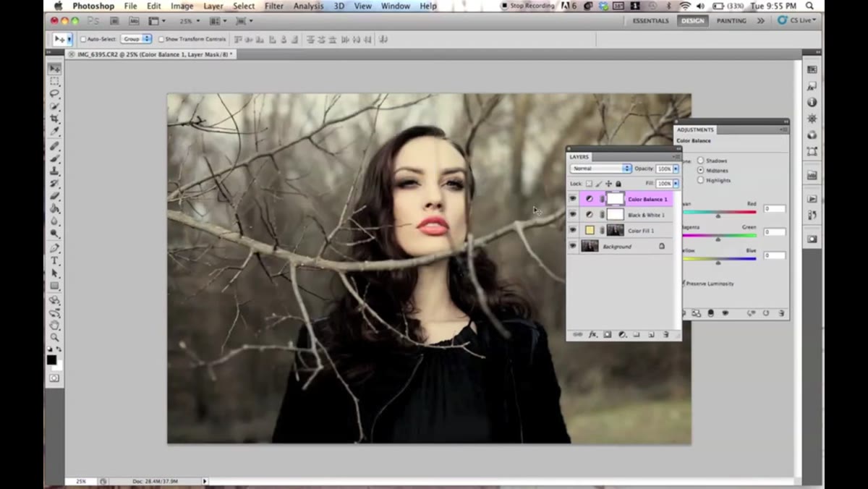Select the Quick Selection tool

pyautogui.click(x=54, y=106)
